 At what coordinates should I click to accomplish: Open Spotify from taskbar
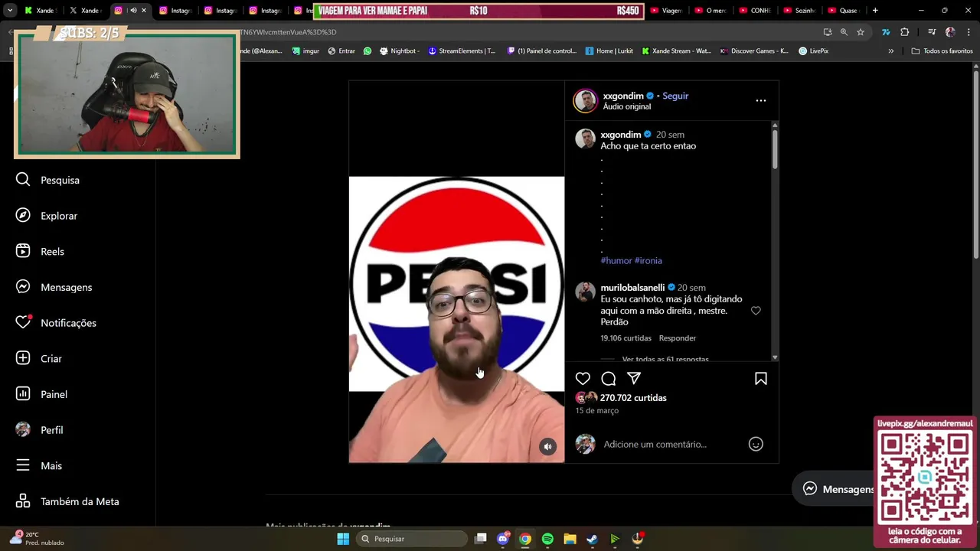547,539
